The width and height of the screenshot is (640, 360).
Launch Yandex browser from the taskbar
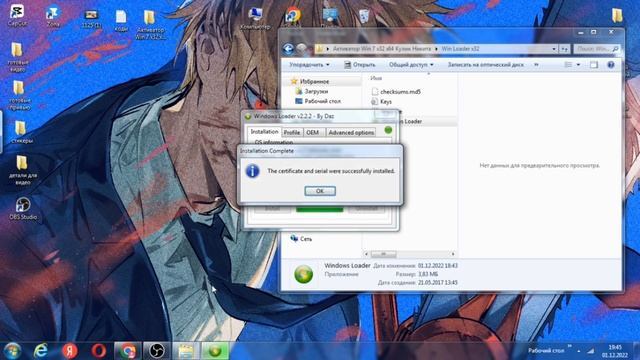[69, 351]
